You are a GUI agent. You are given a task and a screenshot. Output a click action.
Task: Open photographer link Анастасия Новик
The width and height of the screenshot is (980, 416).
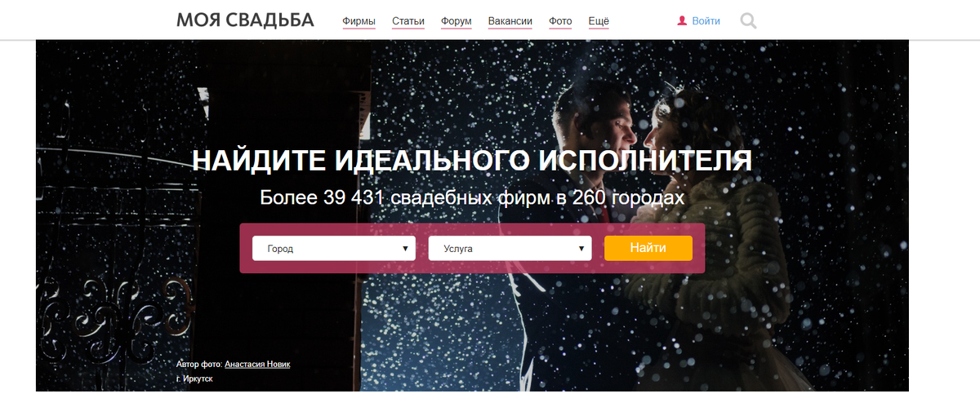(257, 364)
